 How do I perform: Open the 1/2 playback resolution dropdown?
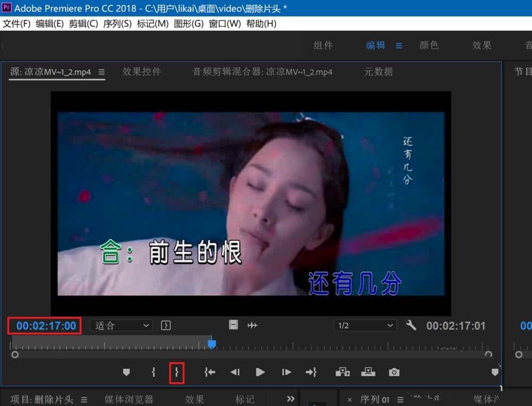pos(365,325)
